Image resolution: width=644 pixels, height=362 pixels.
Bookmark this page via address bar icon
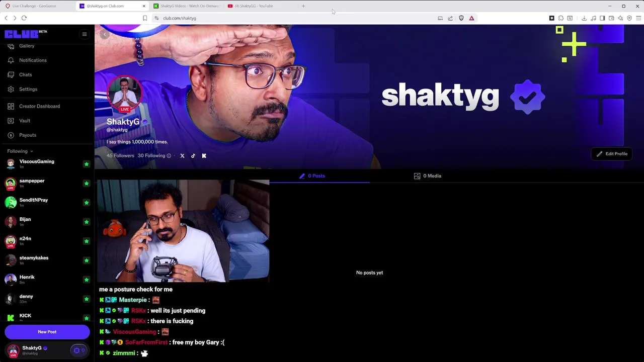145,18
